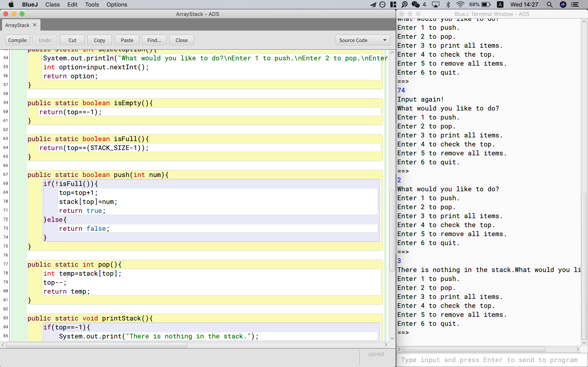This screenshot has height=367, width=588.
Task: Click the battery status icon
Action: pyautogui.click(x=486, y=5)
